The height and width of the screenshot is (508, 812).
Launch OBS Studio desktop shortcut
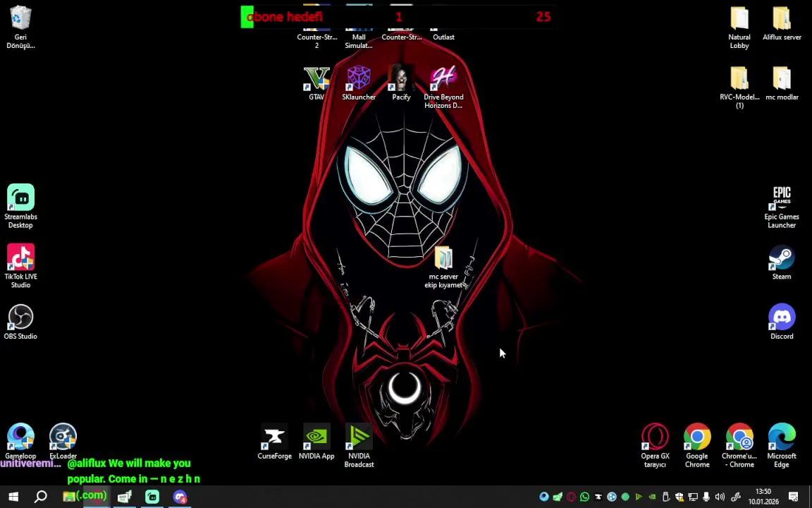pyautogui.click(x=20, y=322)
